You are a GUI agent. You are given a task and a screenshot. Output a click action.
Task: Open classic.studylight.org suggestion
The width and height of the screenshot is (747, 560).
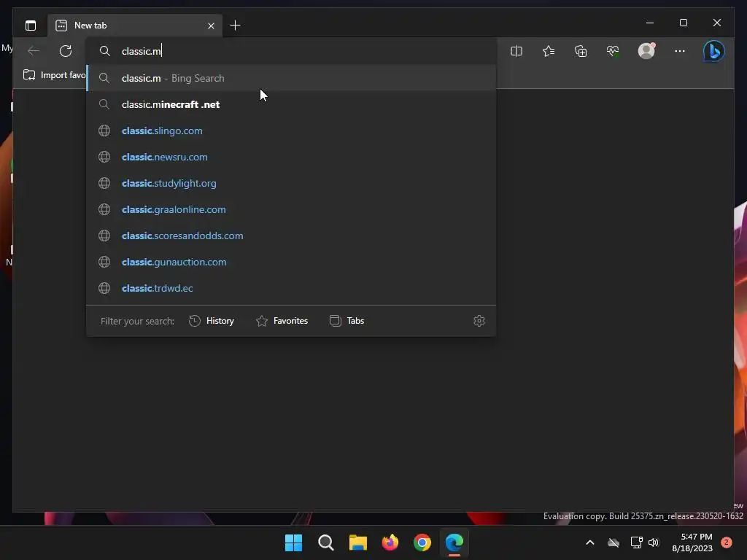291,183
